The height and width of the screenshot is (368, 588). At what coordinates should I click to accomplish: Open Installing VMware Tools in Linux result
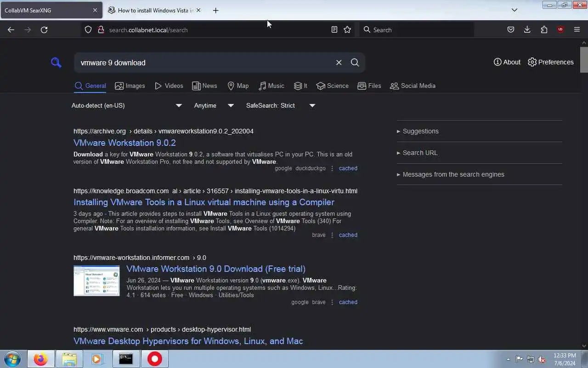tap(204, 202)
